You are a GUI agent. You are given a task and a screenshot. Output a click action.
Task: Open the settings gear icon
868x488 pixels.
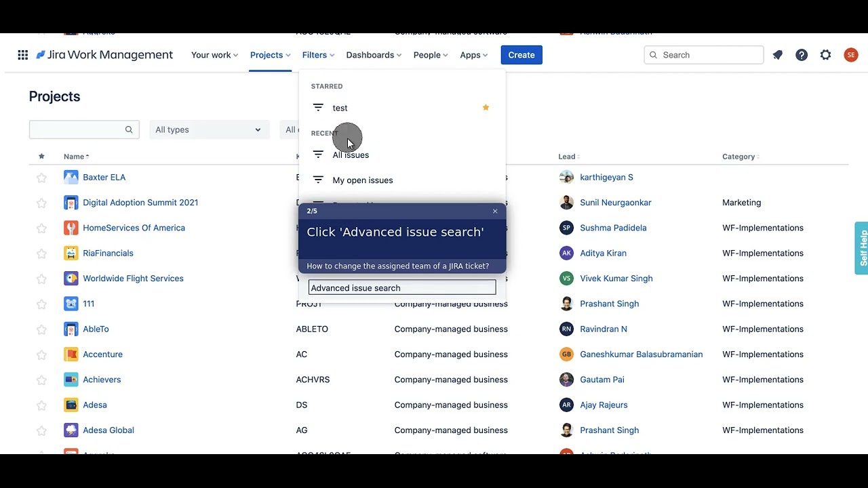[x=825, y=55]
